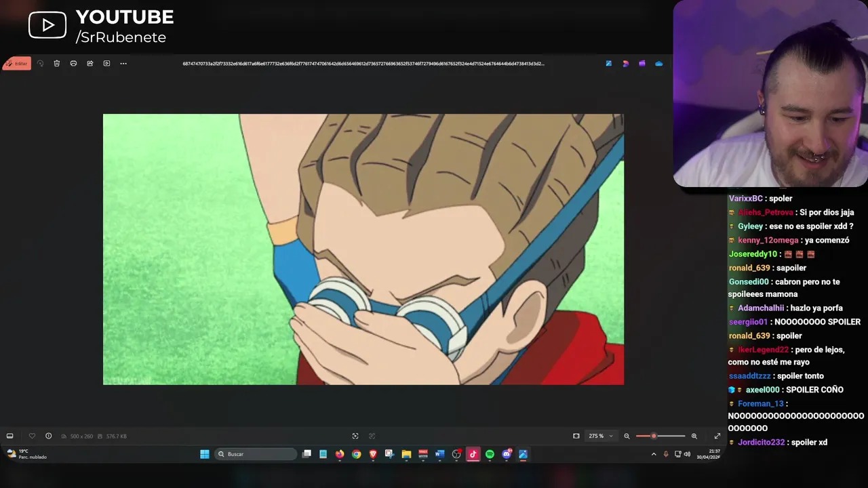Start the slideshow with the play icon

tap(106, 64)
